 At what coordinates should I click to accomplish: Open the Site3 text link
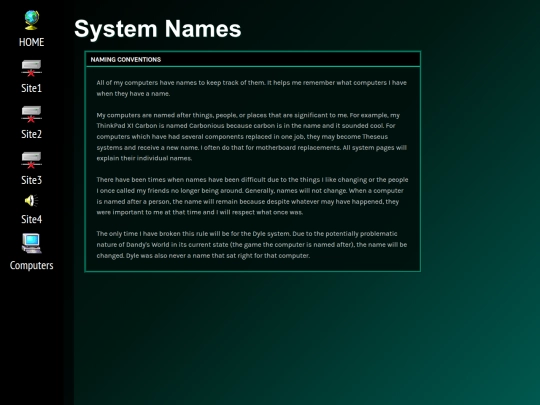31,180
